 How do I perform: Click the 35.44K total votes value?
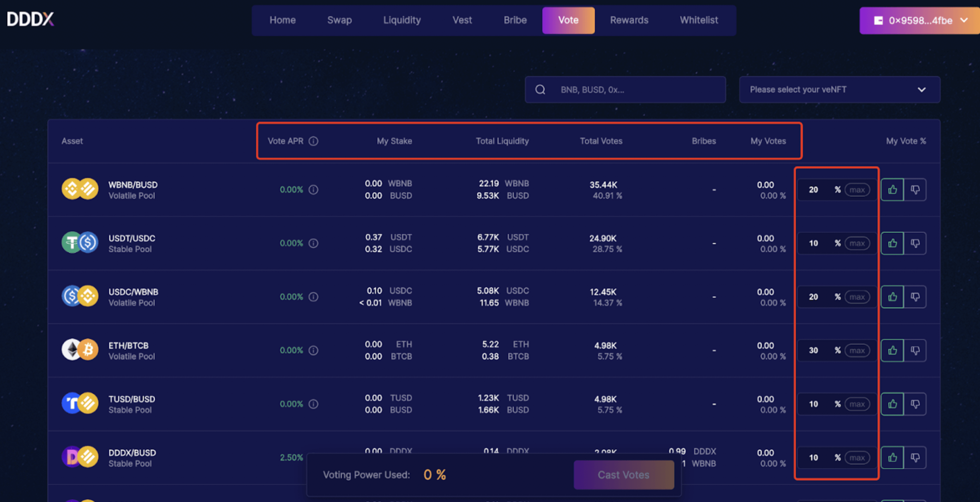(603, 185)
